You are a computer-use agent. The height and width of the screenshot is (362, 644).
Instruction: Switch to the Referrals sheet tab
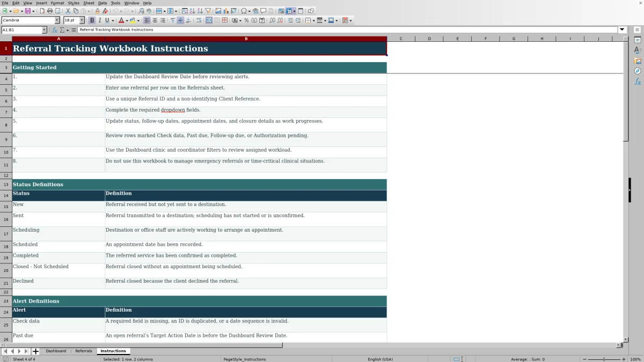point(84,351)
